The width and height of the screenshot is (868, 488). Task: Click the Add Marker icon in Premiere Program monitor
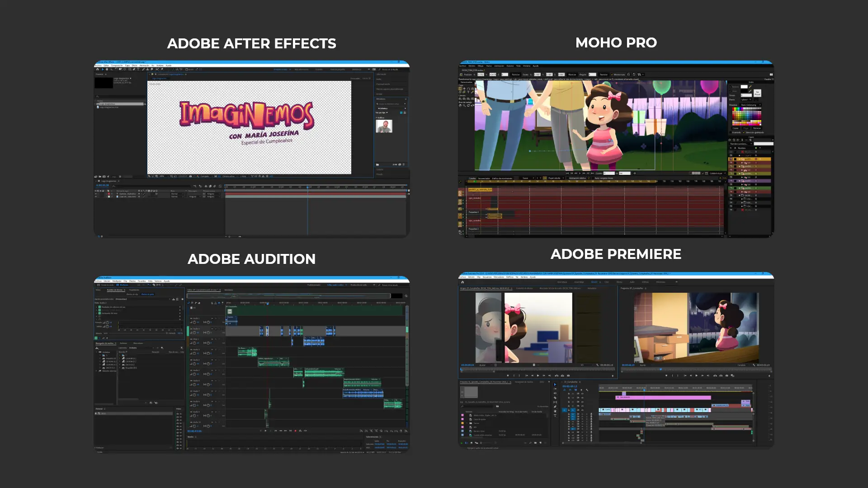(666, 375)
